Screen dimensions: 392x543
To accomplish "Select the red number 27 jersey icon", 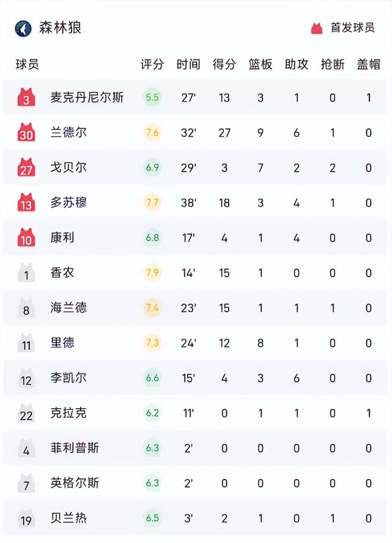I will [x=26, y=167].
